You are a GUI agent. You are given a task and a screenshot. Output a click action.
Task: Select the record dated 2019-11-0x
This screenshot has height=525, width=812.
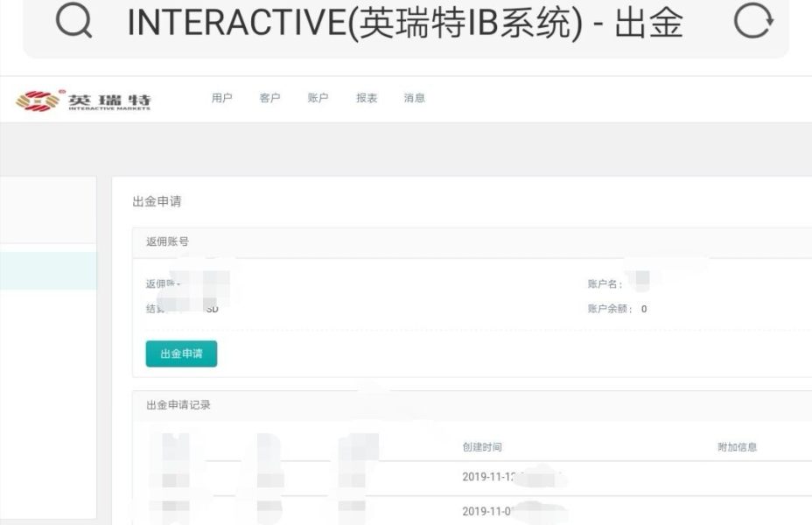click(x=479, y=511)
